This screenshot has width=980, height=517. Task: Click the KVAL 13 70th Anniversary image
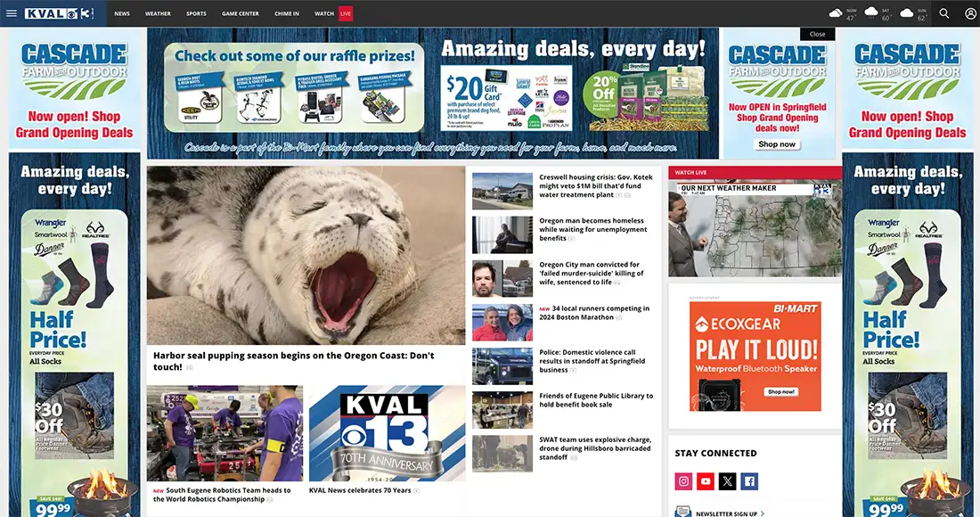click(x=388, y=433)
